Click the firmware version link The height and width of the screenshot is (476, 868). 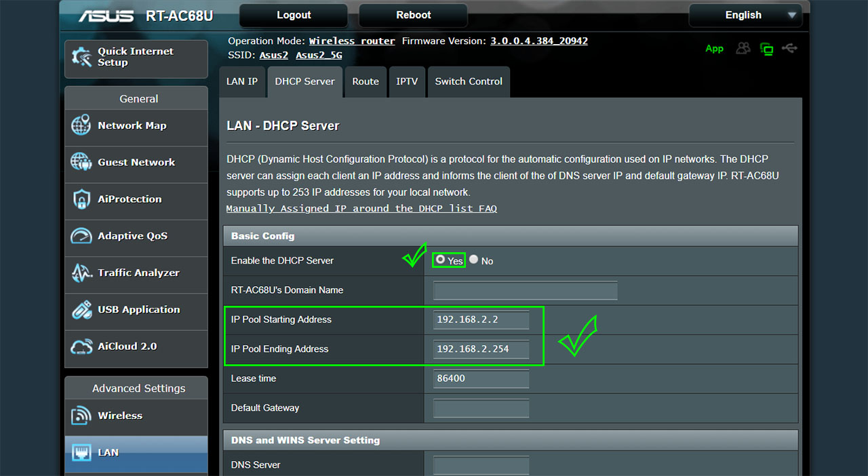coord(539,41)
